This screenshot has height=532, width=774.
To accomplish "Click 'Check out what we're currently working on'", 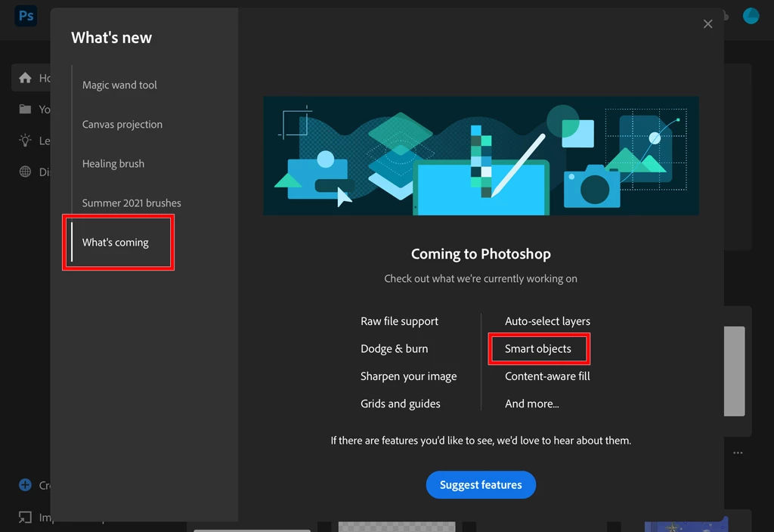I will click(481, 279).
